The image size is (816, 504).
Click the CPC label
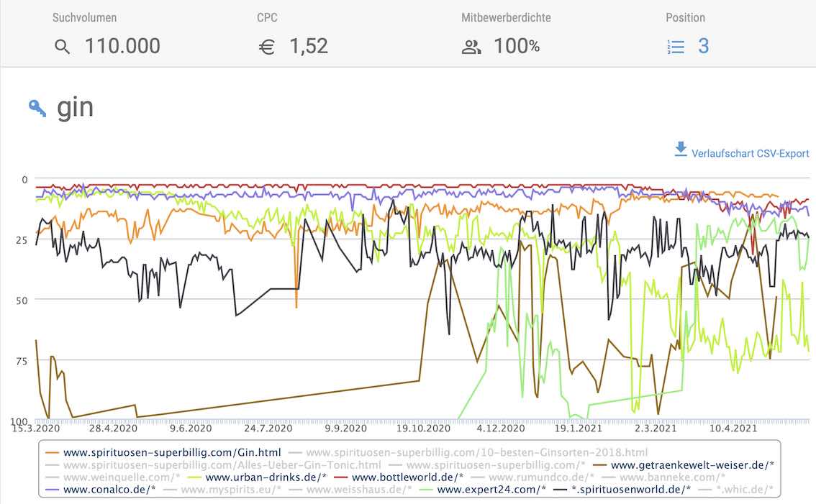[x=267, y=18]
